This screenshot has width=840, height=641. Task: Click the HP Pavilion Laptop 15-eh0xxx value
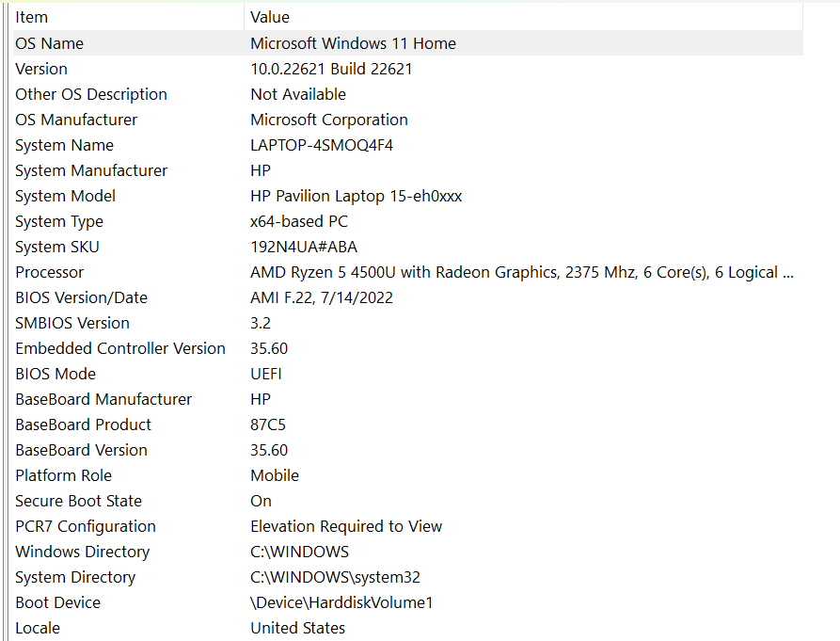click(x=356, y=196)
